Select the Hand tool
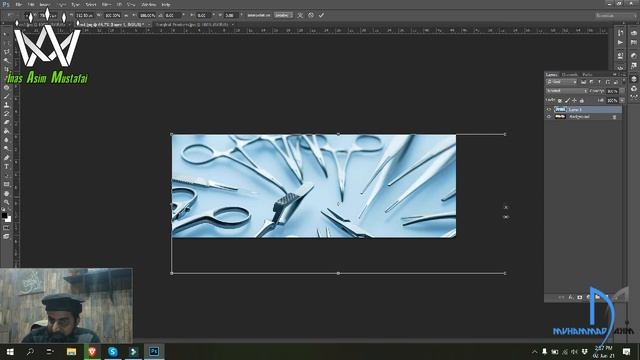The image size is (640, 360). (6, 193)
